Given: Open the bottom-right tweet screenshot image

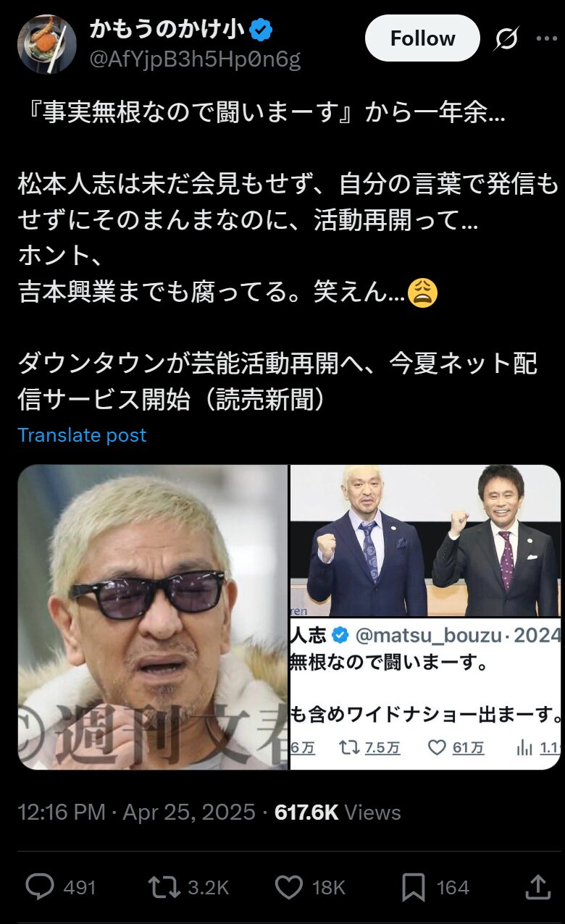Looking at the screenshot, I should click(x=426, y=694).
